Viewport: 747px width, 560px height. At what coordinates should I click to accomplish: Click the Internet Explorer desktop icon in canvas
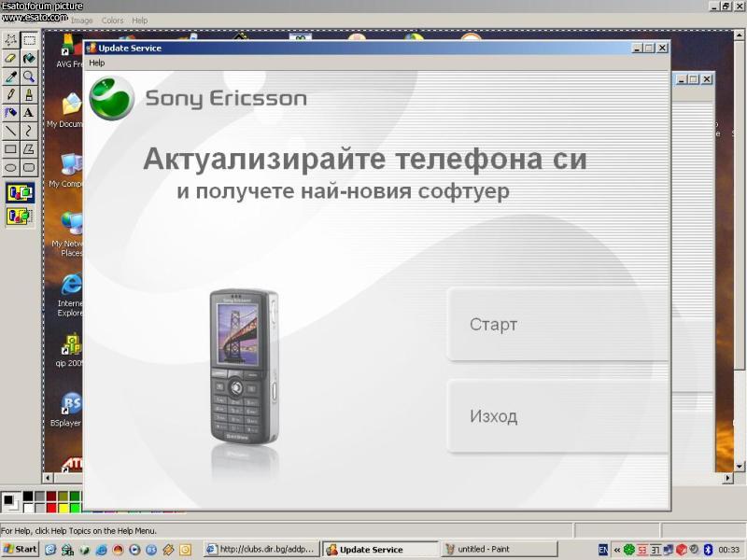[x=72, y=285]
